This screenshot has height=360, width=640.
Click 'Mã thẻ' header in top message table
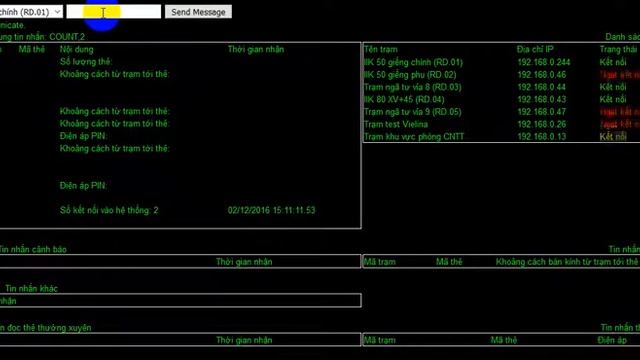(31, 49)
